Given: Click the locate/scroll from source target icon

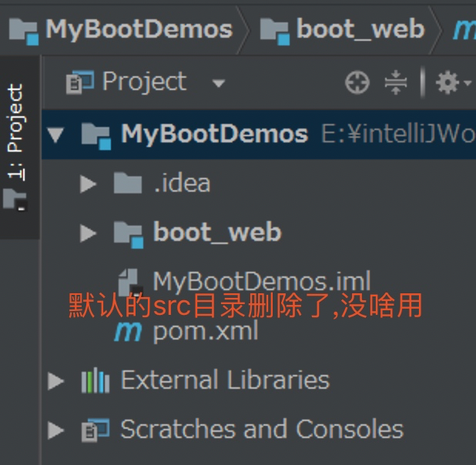Looking at the screenshot, I should click(357, 82).
